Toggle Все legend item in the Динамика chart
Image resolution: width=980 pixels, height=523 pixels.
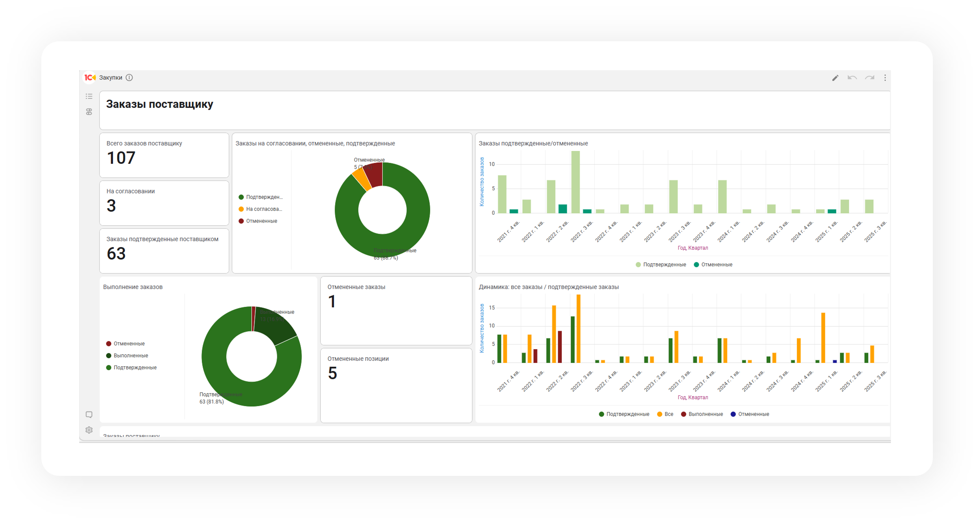(x=665, y=414)
